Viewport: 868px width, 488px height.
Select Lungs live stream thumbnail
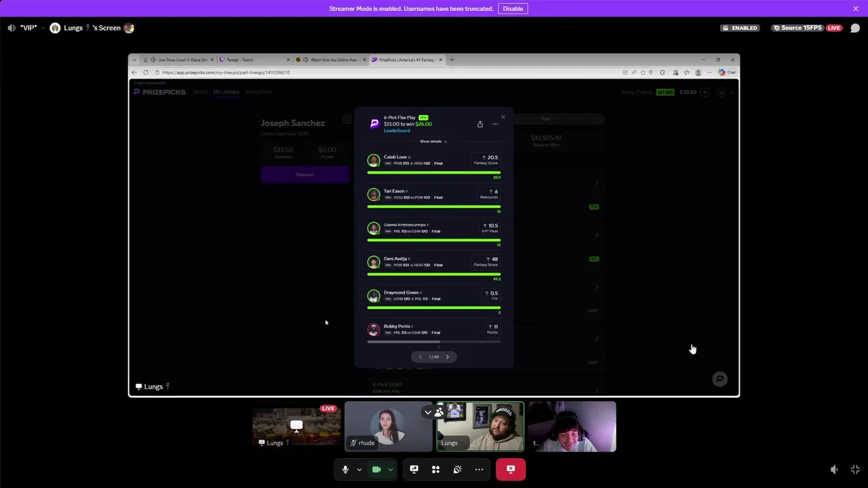[x=296, y=426]
